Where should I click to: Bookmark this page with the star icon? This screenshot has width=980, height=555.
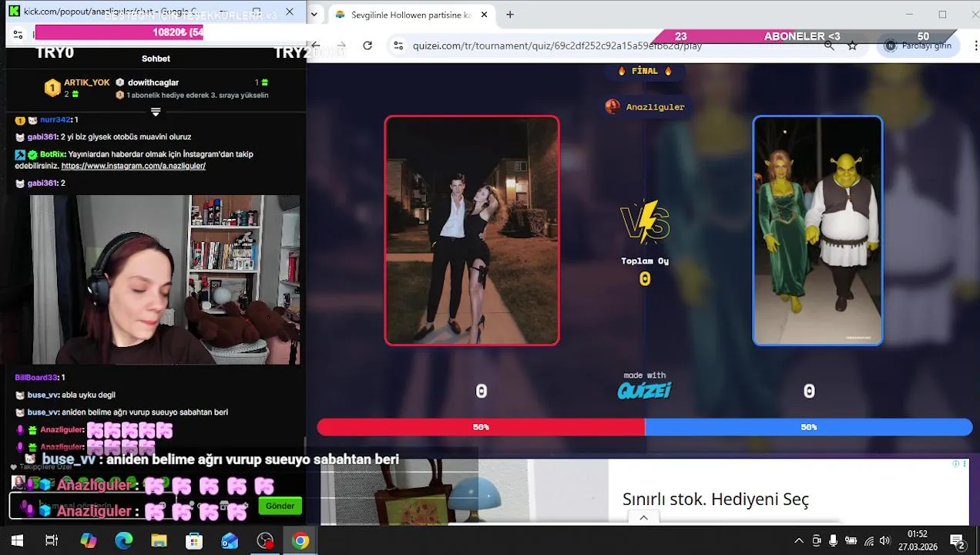[852, 45]
